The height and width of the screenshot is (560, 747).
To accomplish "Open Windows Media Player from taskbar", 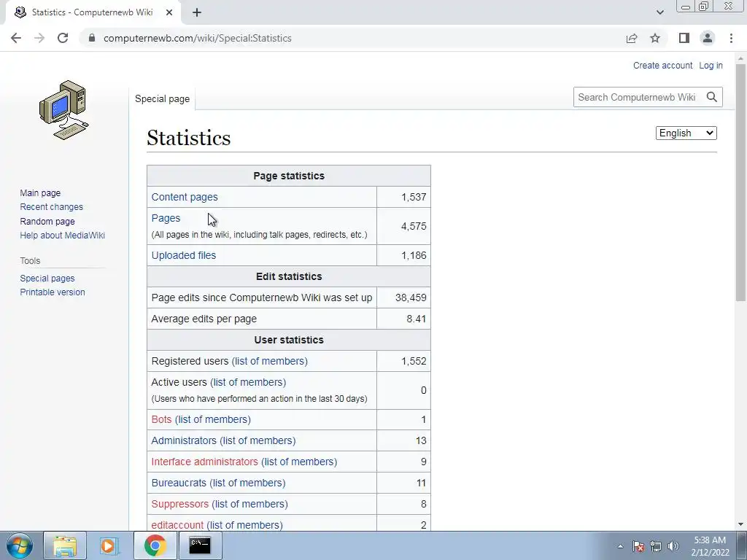I will [109, 545].
